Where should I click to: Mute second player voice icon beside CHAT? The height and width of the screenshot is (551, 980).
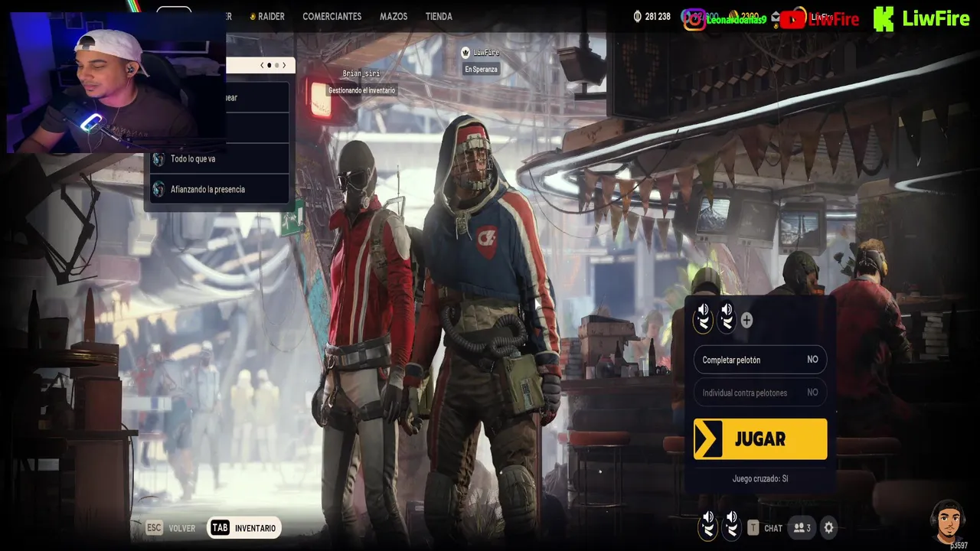(732, 526)
